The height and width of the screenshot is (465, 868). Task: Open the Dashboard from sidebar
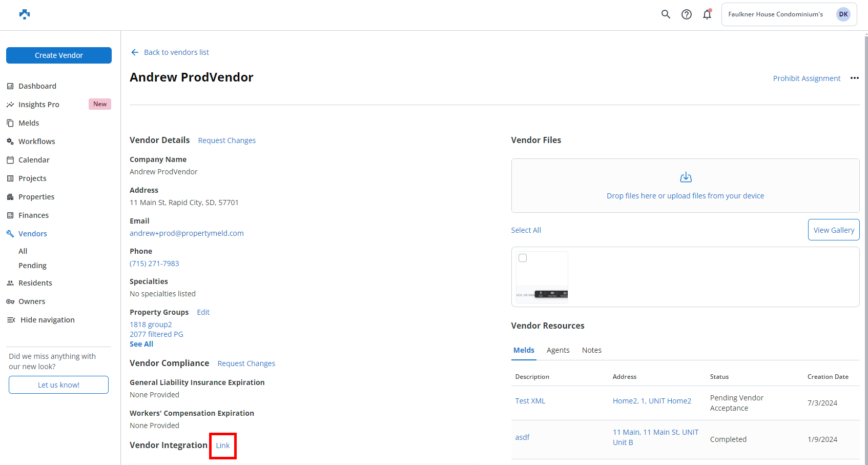point(37,86)
